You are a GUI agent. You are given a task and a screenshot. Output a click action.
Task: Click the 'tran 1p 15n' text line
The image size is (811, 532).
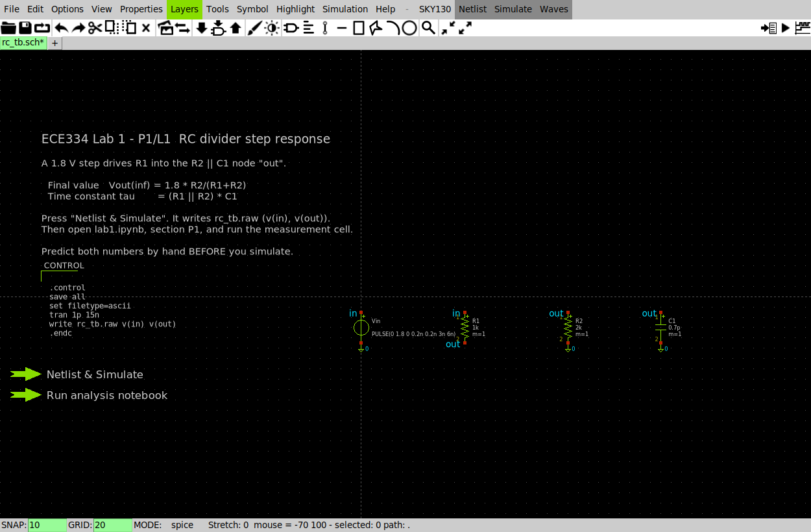click(x=74, y=315)
